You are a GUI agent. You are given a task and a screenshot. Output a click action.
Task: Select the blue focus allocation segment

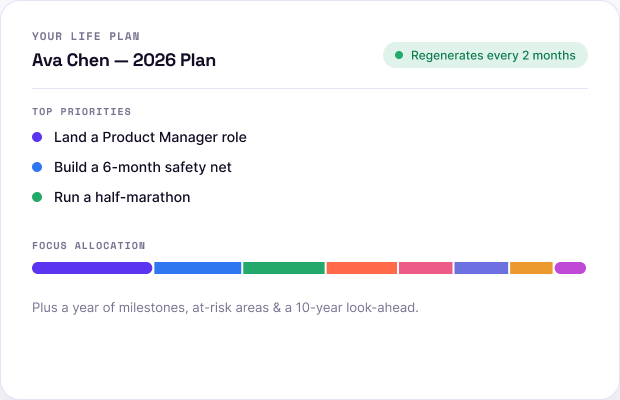point(198,268)
